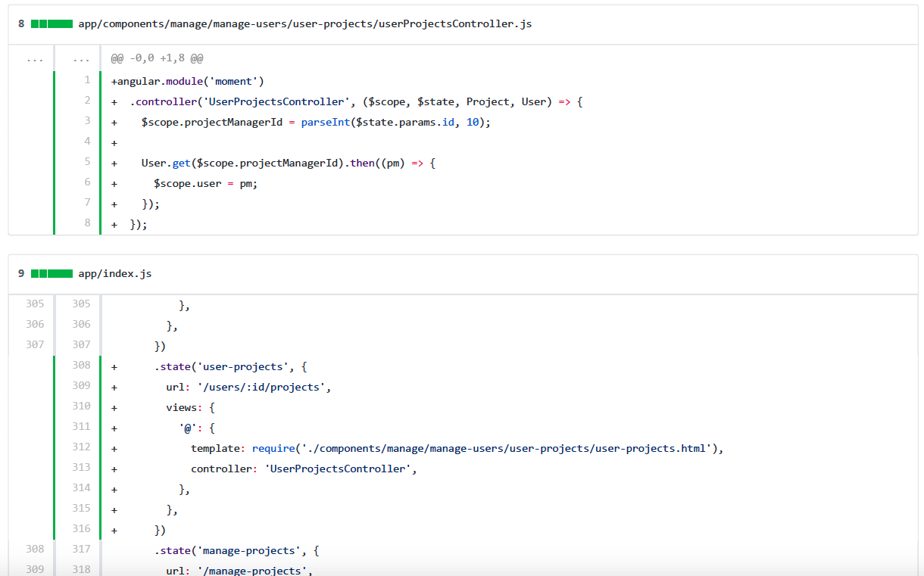Click the plus marker on the .state('user-projects' line
This screenshot has width=924, height=576.
114,366
